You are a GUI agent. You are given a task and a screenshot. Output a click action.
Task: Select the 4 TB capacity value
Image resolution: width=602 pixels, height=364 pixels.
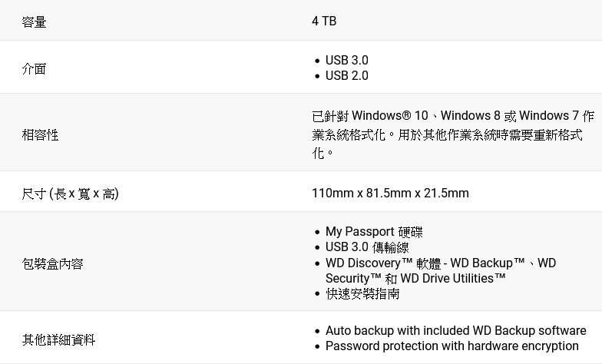[x=324, y=21]
